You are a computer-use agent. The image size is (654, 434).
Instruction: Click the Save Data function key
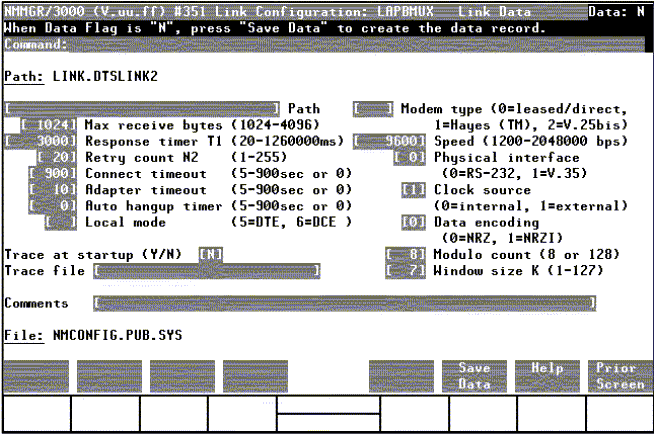474,376
